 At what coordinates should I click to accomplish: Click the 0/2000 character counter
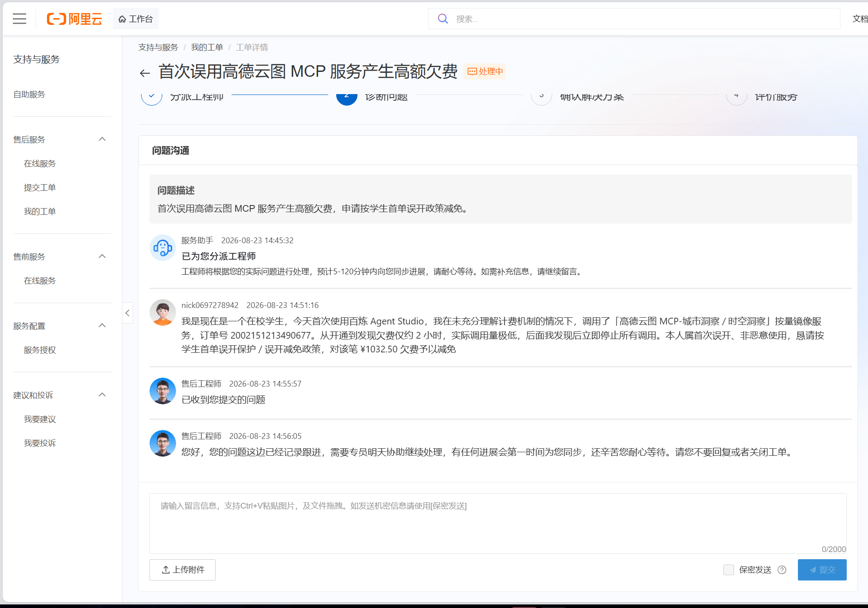pos(834,549)
